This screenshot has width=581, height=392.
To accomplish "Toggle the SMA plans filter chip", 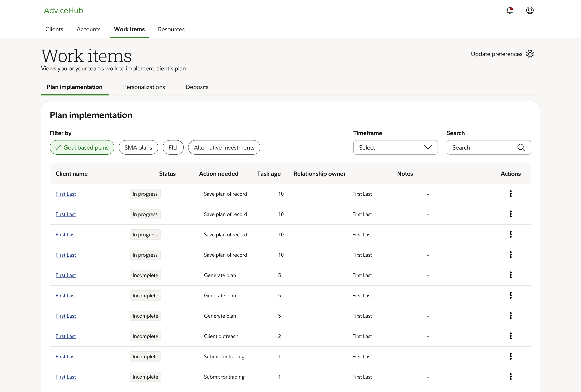I will (x=138, y=147).
